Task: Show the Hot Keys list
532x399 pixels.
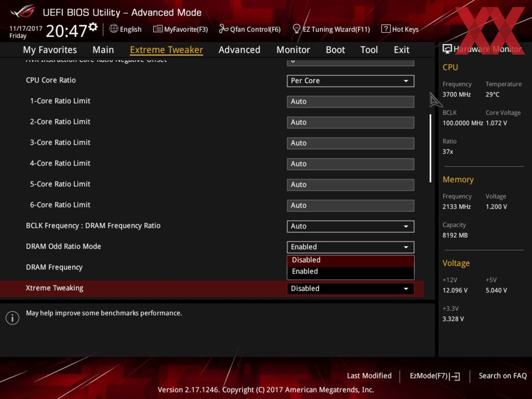Action: pos(405,29)
